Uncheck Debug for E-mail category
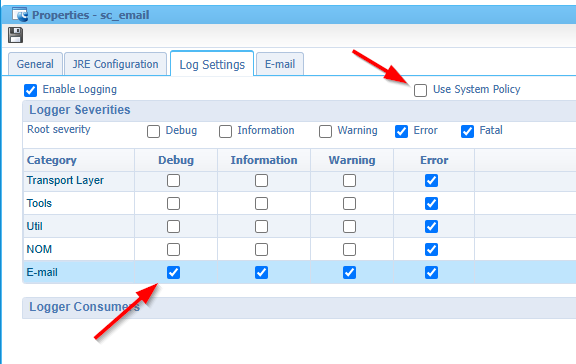The image size is (576, 364). pyautogui.click(x=173, y=273)
